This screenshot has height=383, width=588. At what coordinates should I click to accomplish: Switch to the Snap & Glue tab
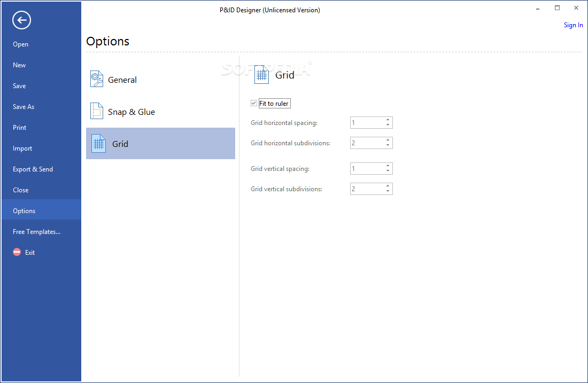(160, 112)
